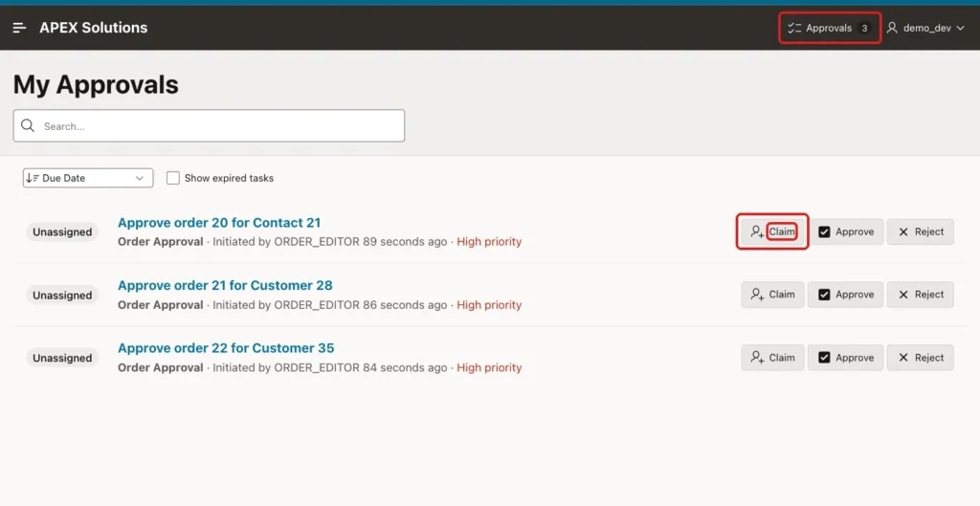Viewport: 980px width, 506px height.
Task: Claim the order 20 task
Action: (772, 231)
